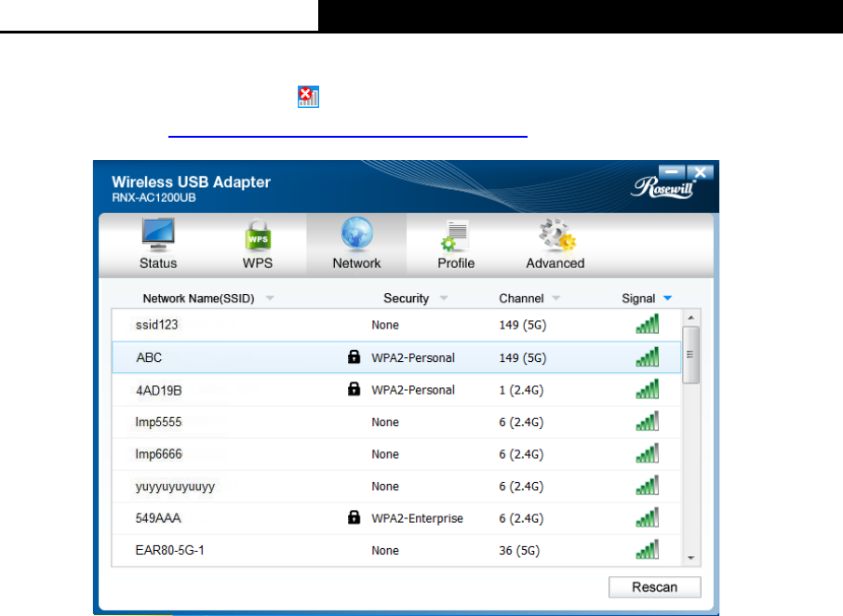Switch to the WPS tab label
The width and height of the screenshot is (843, 616).
[258, 263]
